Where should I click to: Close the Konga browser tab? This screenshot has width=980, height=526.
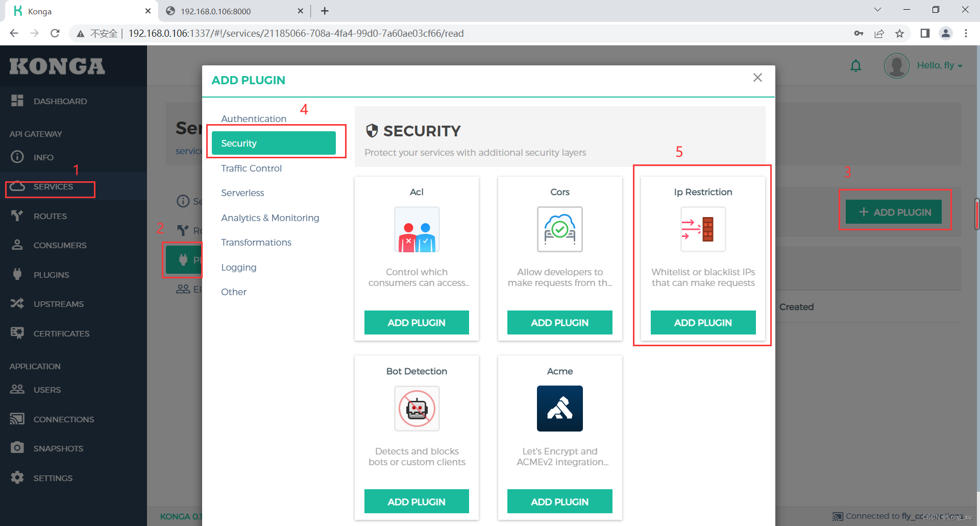tap(148, 11)
